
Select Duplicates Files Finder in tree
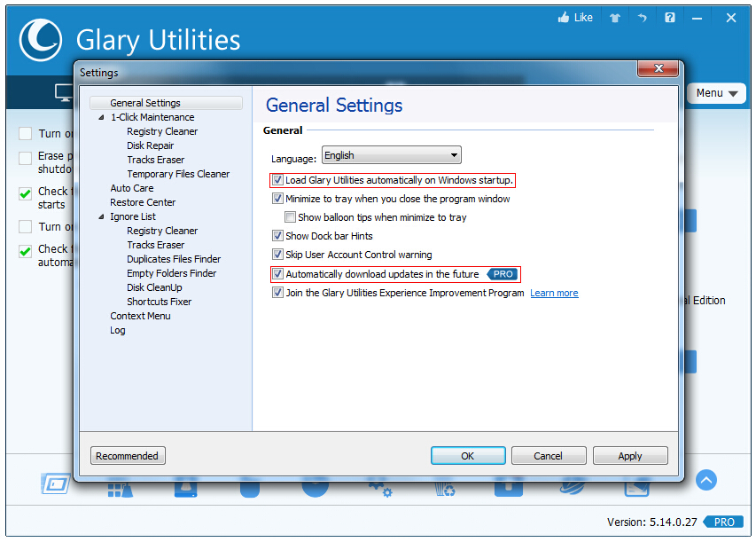tap(174, 259)
